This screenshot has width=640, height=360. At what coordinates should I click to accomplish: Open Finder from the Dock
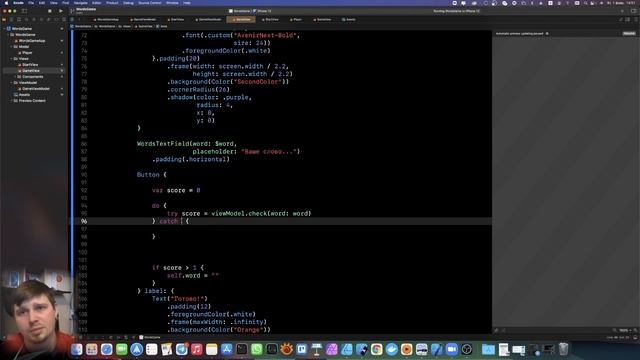point(76,349)
